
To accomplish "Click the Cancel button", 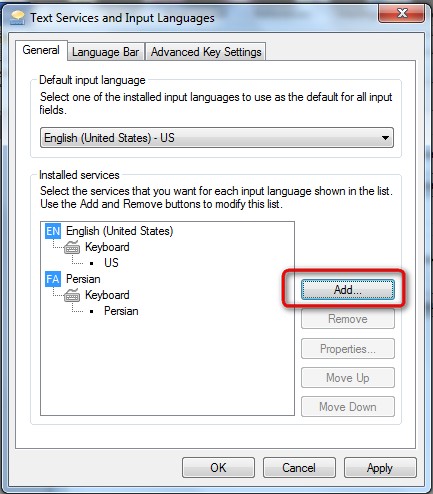I will pyautogui.click(x=299, y=468).
